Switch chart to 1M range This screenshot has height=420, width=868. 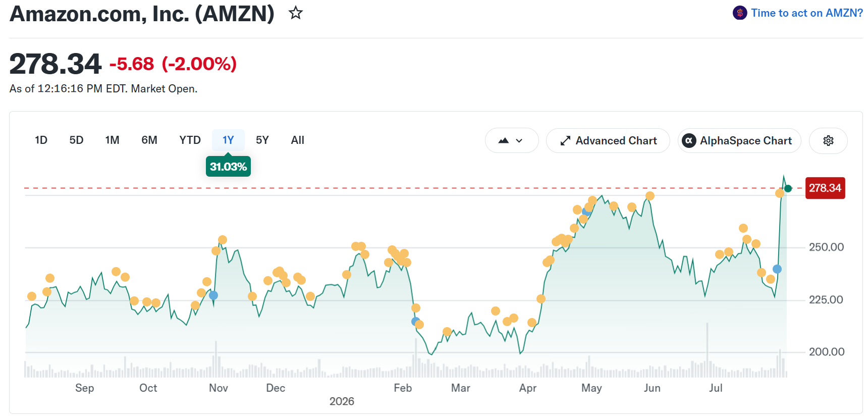112,140
